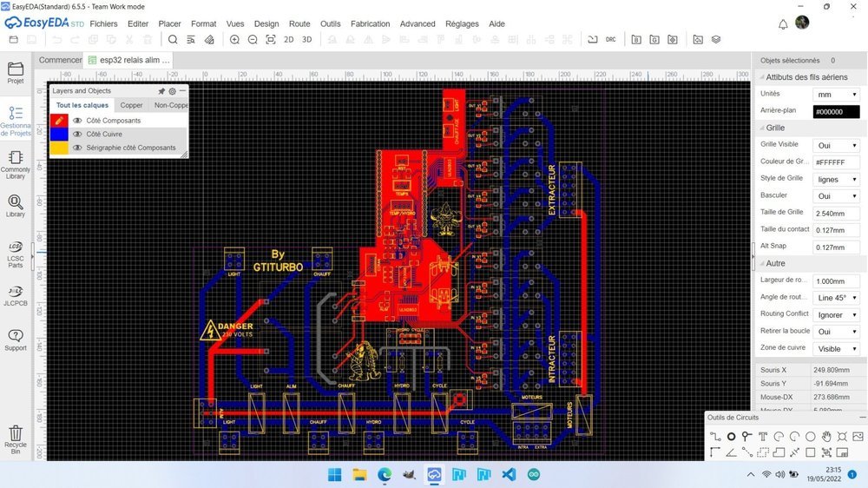Switch to the Copper tab
Screen dimensions: 868x488
click(x=131, y=105)
